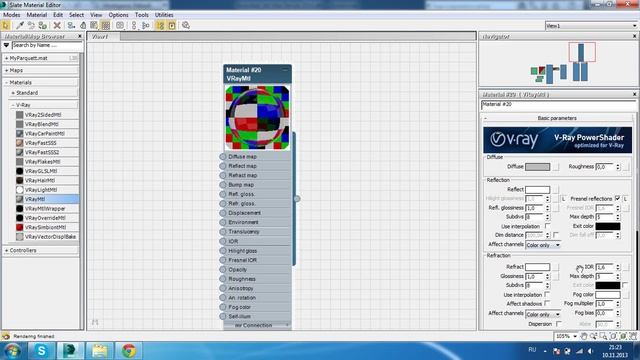Toggle the Dispersion checkbox
The image size is (640, 360).
tap(558, 324)
